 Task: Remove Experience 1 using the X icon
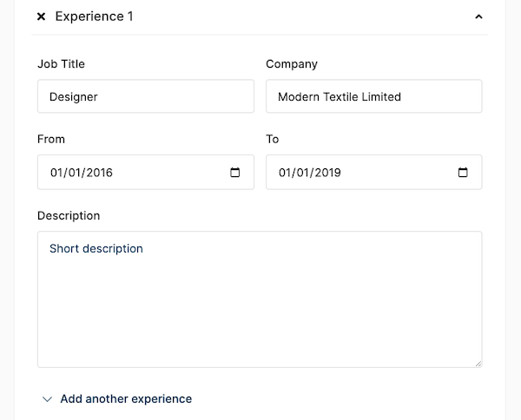42,16
